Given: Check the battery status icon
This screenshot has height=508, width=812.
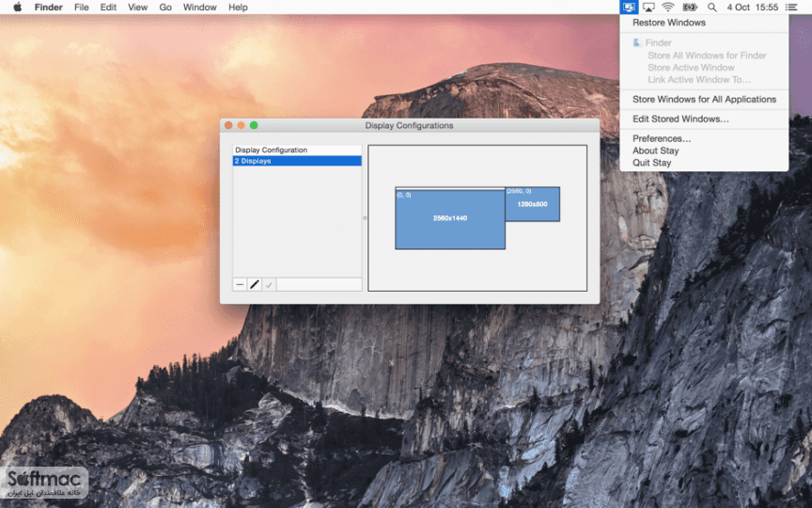Looking at the screenshot, I should (690, 8).
